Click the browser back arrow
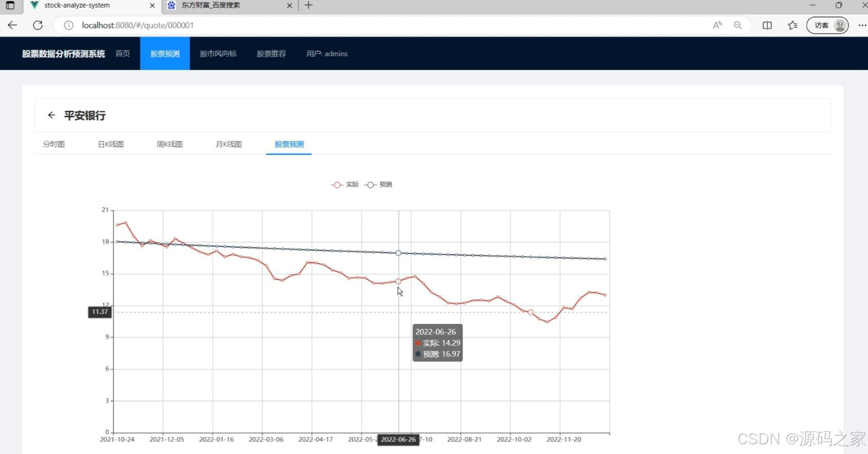This screenshot has width=868, height=454. tap(12, 25)
